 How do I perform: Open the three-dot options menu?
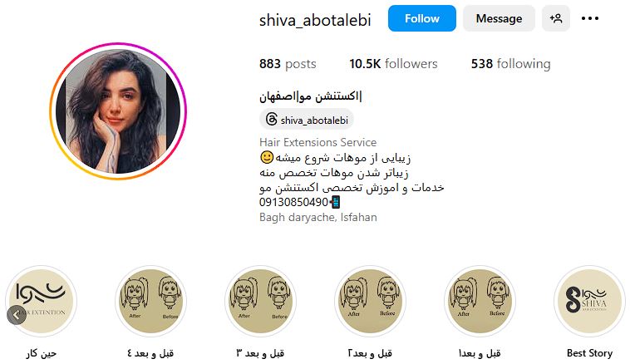click(x=590, y=18)
